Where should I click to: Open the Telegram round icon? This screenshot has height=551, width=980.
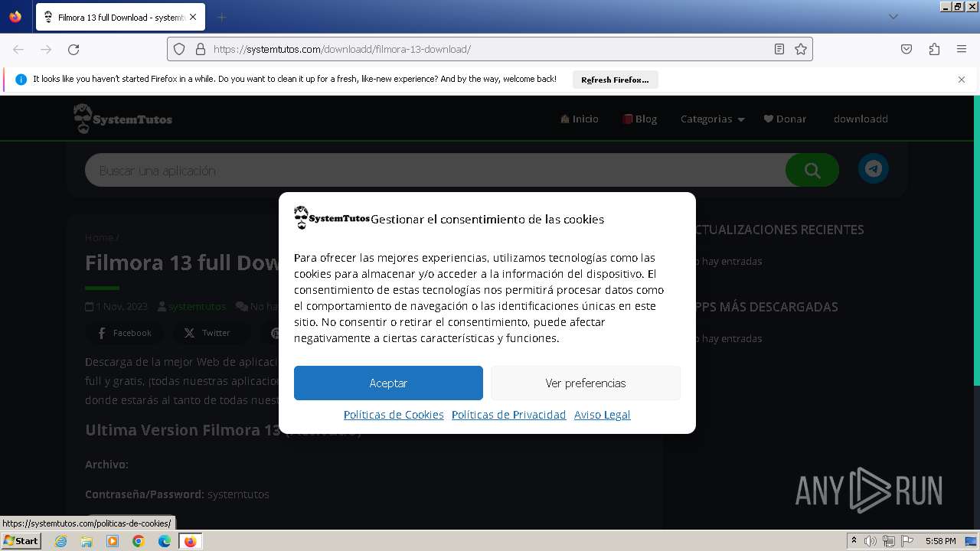coord(874,169)
